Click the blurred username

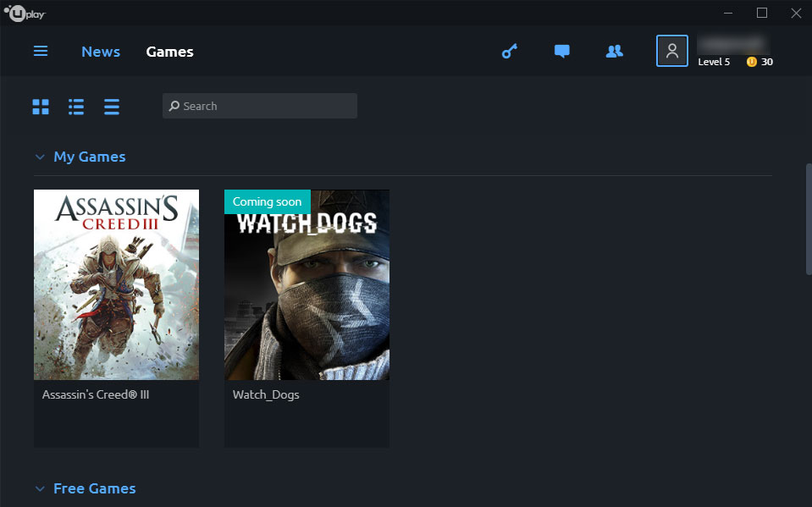click(733, 45)
